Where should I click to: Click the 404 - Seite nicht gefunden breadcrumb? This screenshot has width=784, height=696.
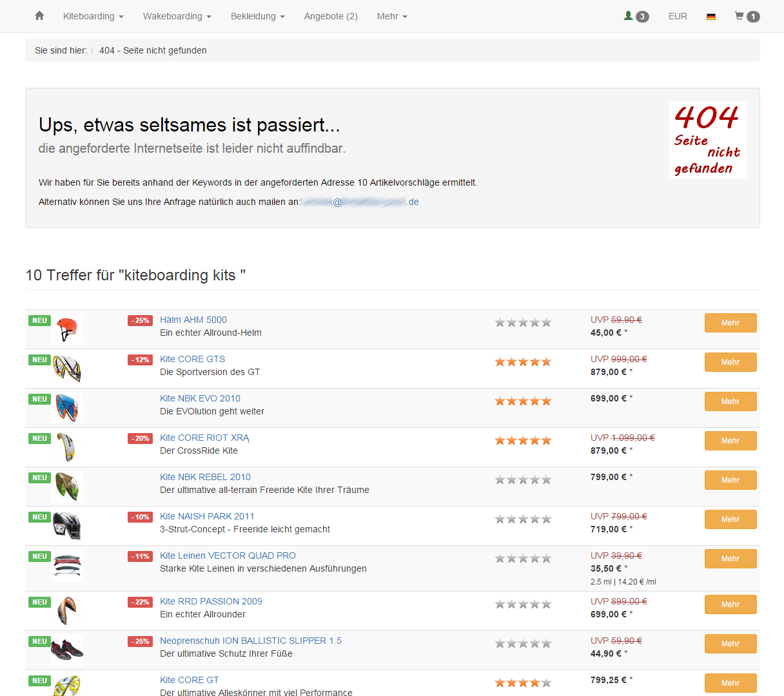tap(153, 50)
